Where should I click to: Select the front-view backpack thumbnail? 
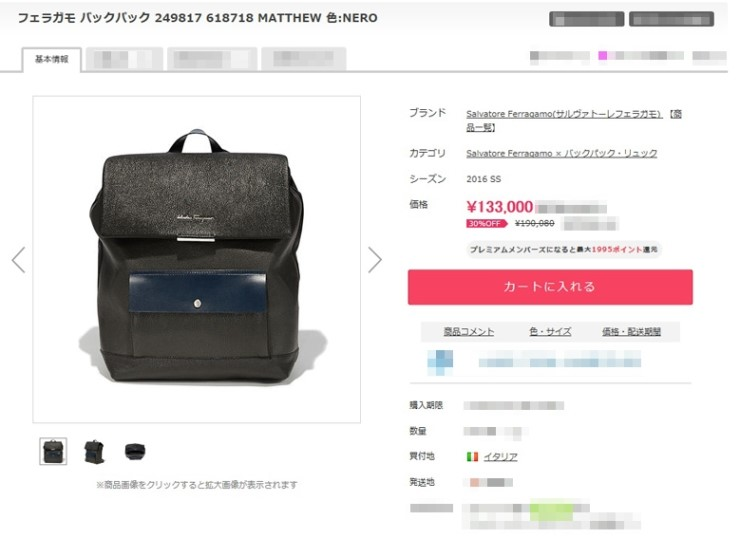(x=53, y=451)
